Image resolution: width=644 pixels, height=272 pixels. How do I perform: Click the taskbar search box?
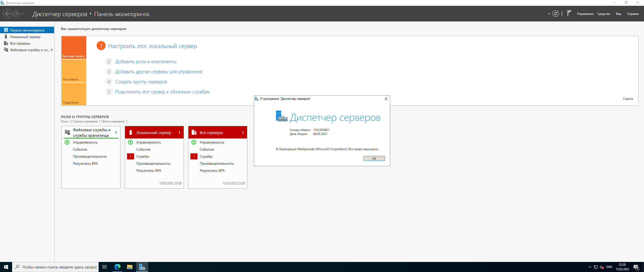pos(55,267)
